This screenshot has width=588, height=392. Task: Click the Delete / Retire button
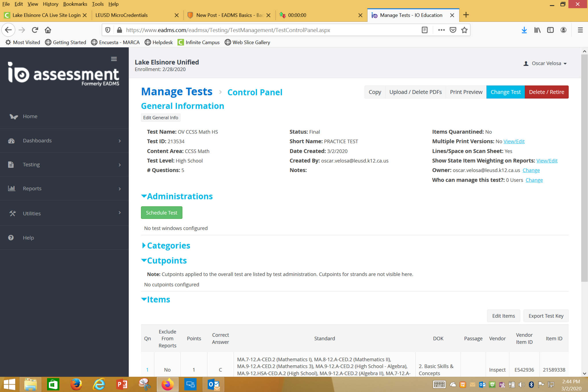546,92
